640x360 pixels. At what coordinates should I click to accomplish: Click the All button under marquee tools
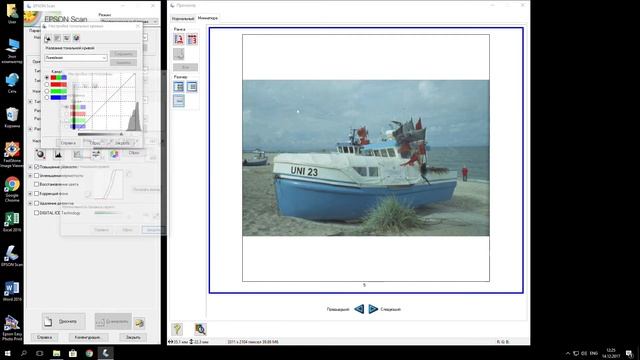pyautogui.click(x=185, y=67)
